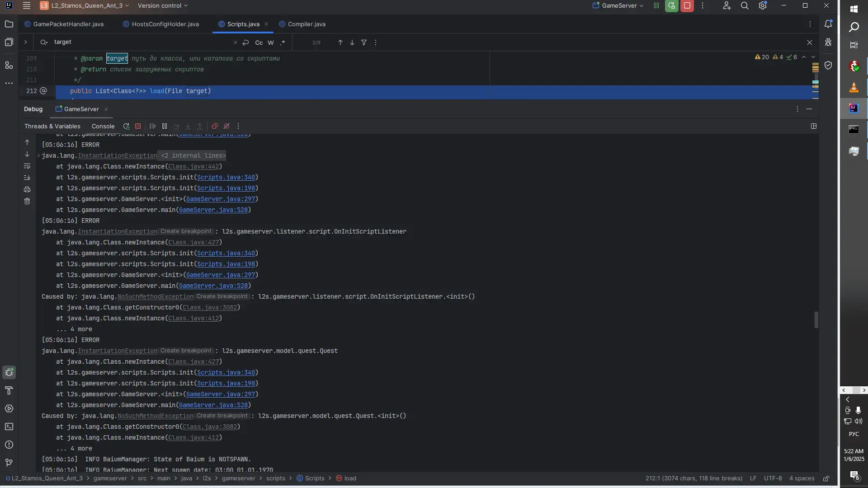
Task: Clear the search field text
Action: click(x=235, y=42)
